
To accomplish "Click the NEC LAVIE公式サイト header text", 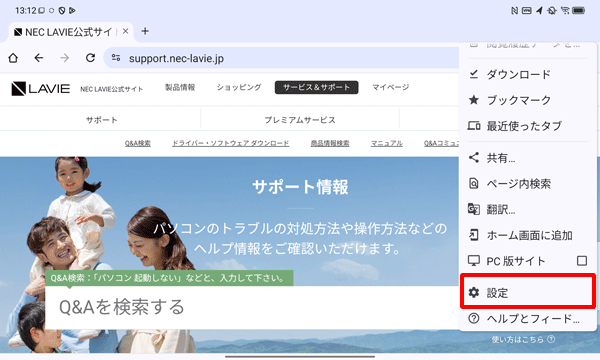I will click(x=111, y=89).
